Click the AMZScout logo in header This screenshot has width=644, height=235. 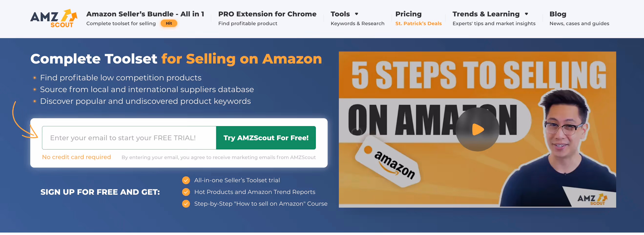[54, 18]
